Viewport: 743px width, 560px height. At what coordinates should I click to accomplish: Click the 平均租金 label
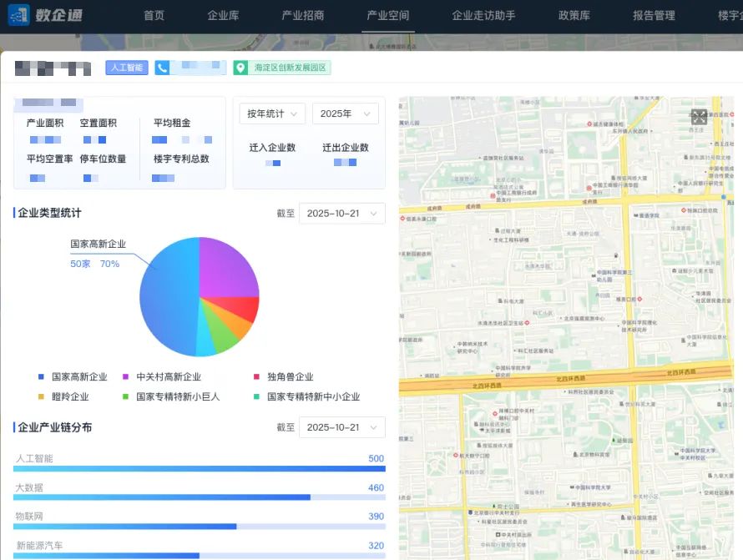172,123
